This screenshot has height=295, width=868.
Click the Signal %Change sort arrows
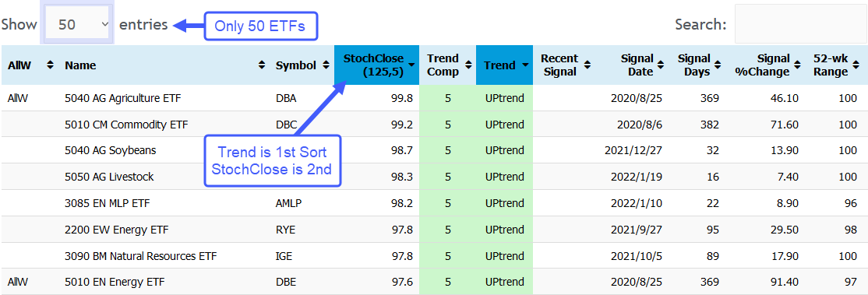(798, 65)
